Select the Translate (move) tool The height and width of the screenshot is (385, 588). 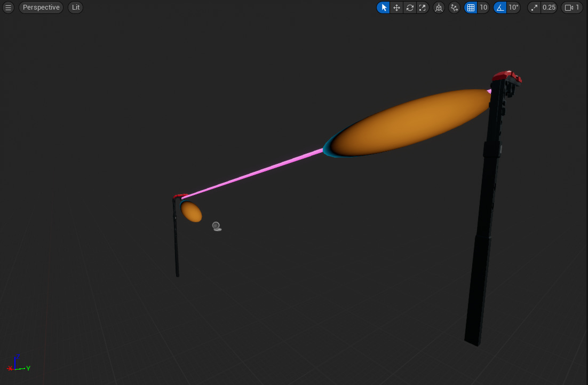pos(396,7)
